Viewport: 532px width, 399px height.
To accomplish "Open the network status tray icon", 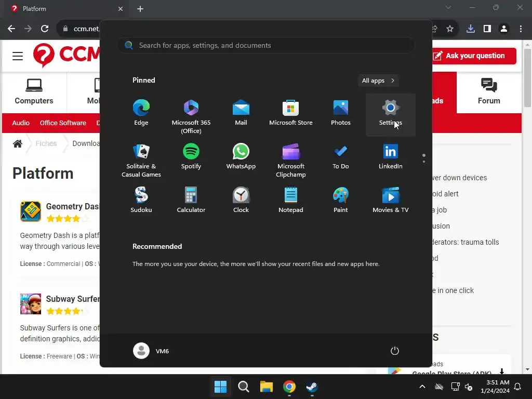I will click(455, 387).
